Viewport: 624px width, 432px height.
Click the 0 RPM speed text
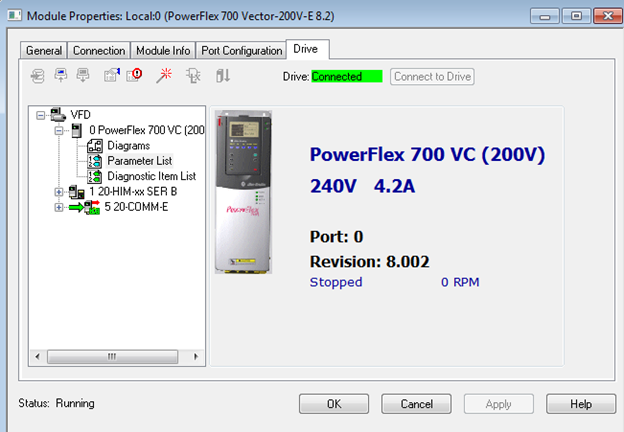pos(460,282)
